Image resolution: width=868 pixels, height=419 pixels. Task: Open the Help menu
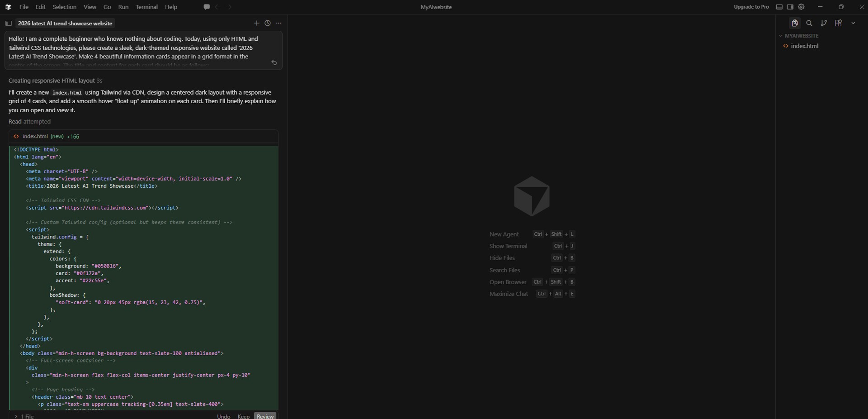click(171, 7)
